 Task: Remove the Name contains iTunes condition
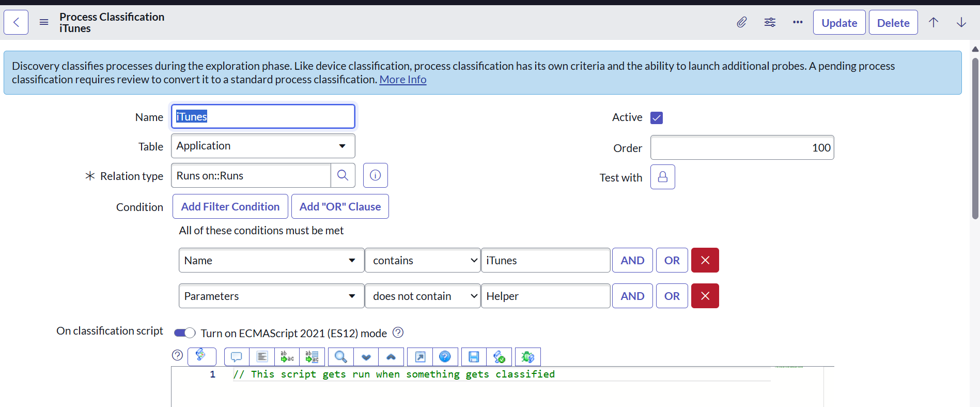(705, 260)
